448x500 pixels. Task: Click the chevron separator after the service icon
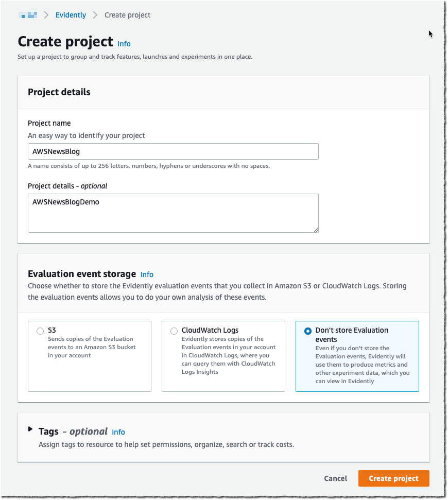tap(45, 15)
